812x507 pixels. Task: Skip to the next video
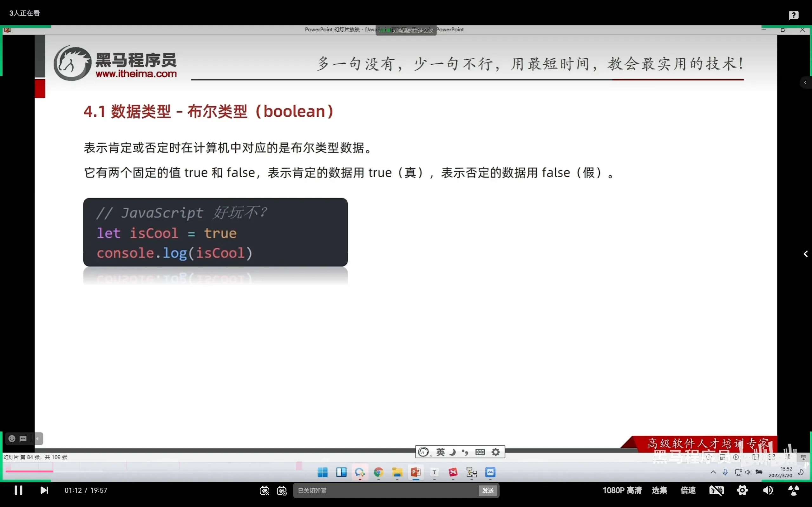[x=44, y=490]
